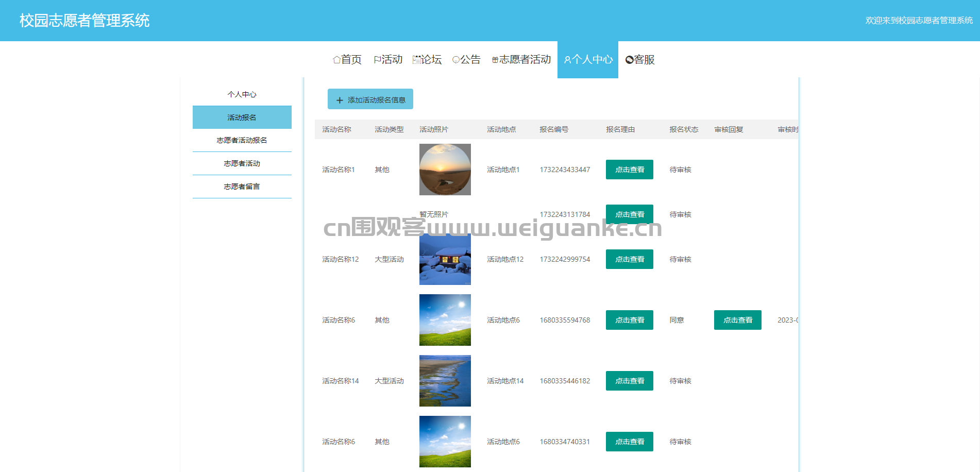Viewport: 980px width, 472px height.
Task: Click 其他 type in 活动名称1 row
Action: pos(382,170)
